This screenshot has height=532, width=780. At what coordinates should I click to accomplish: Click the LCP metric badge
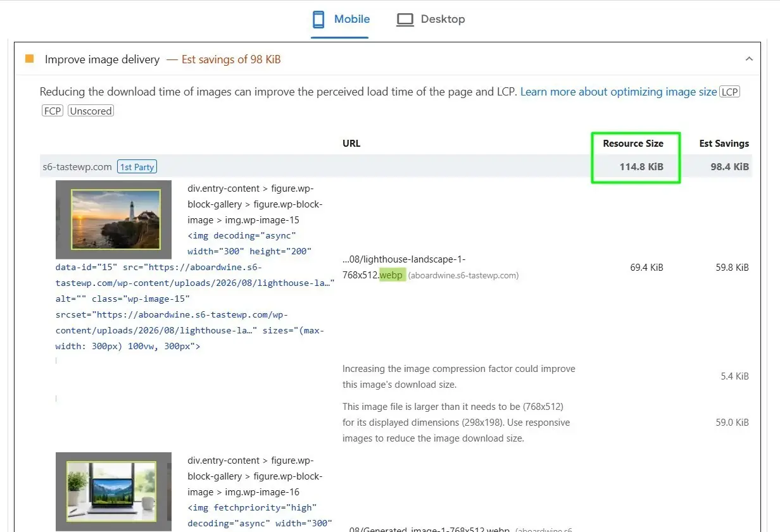tap(730, 92)
